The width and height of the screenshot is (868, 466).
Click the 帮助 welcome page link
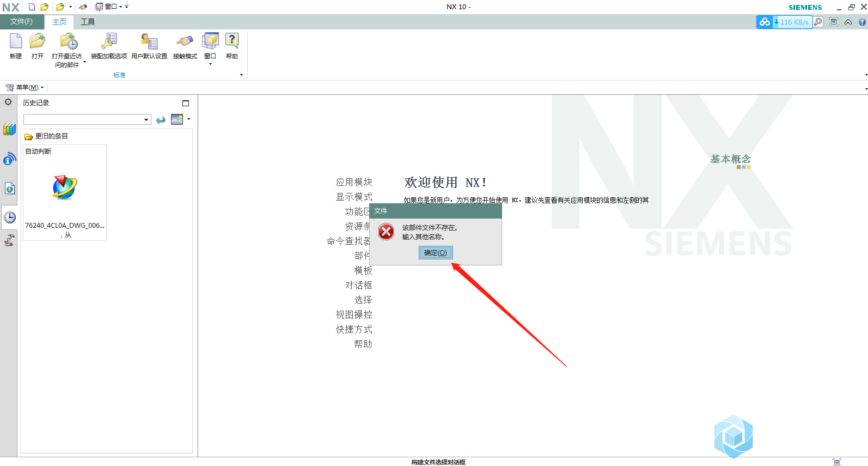click(363, 344)
